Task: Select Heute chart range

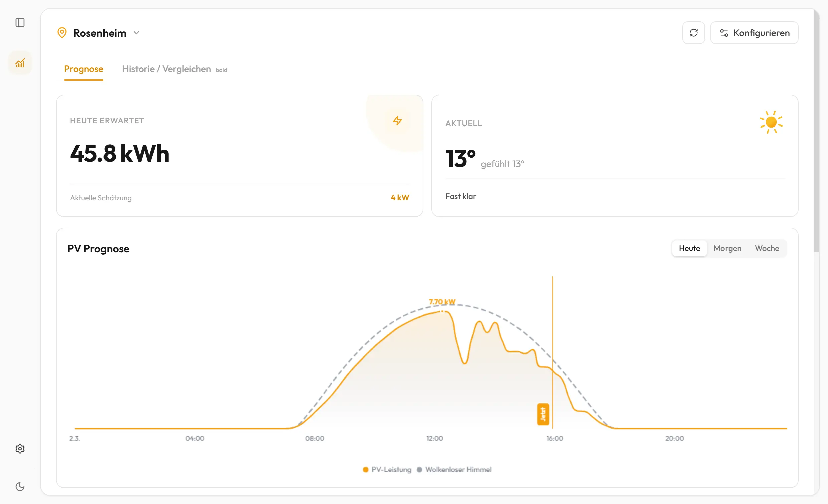Action: tap(689, 248)
